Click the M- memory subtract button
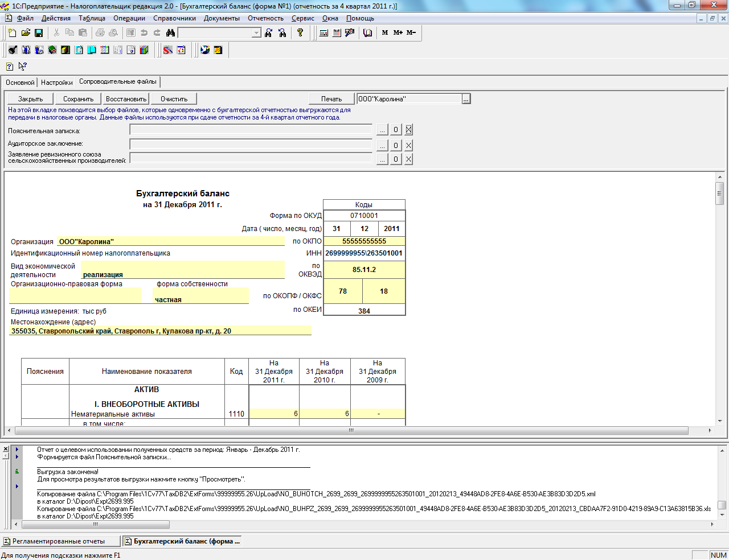 tap(411, 33)
